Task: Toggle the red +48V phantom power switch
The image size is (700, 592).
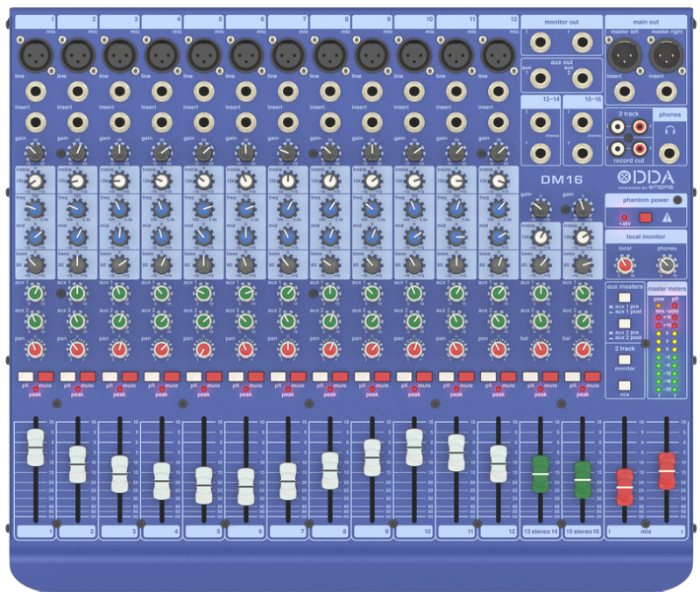Action: pos(646,217)
